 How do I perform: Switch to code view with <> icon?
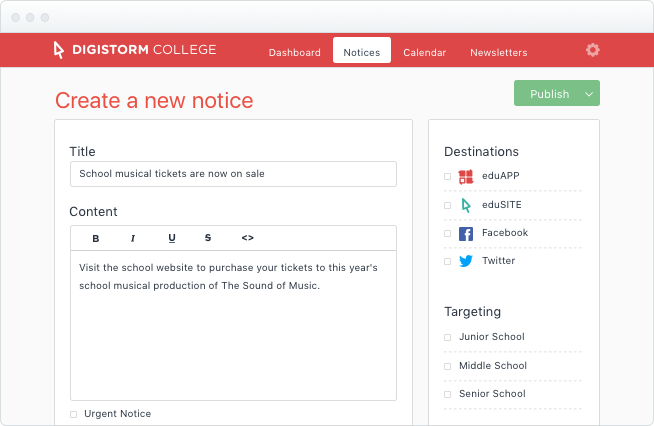(247, 238)
